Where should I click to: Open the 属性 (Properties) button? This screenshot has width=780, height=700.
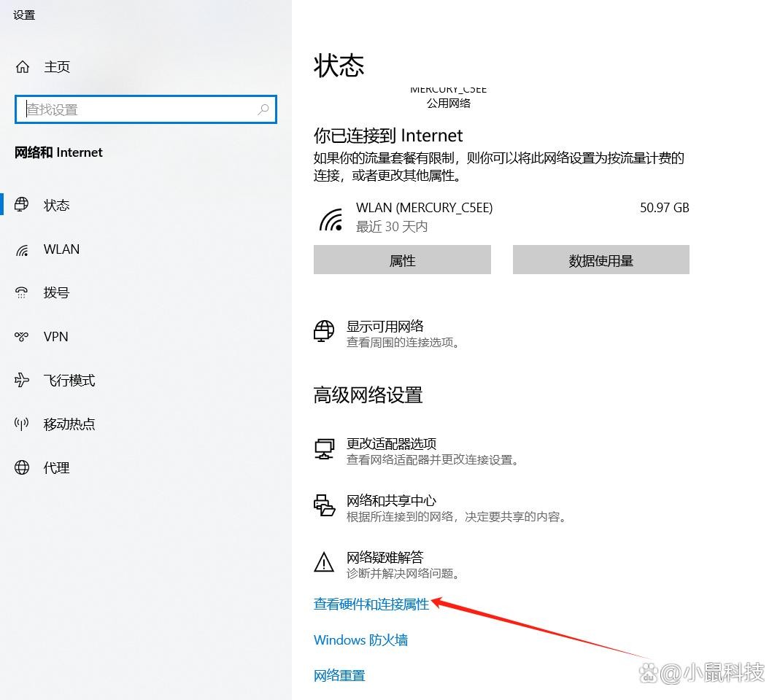(x=402, y=260)
